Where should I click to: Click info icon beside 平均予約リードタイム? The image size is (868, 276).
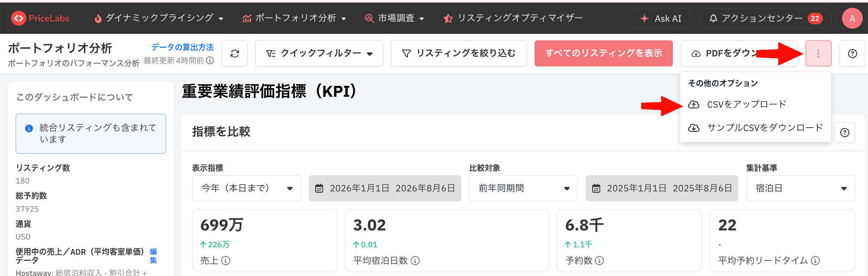click(x=815, y=260)
